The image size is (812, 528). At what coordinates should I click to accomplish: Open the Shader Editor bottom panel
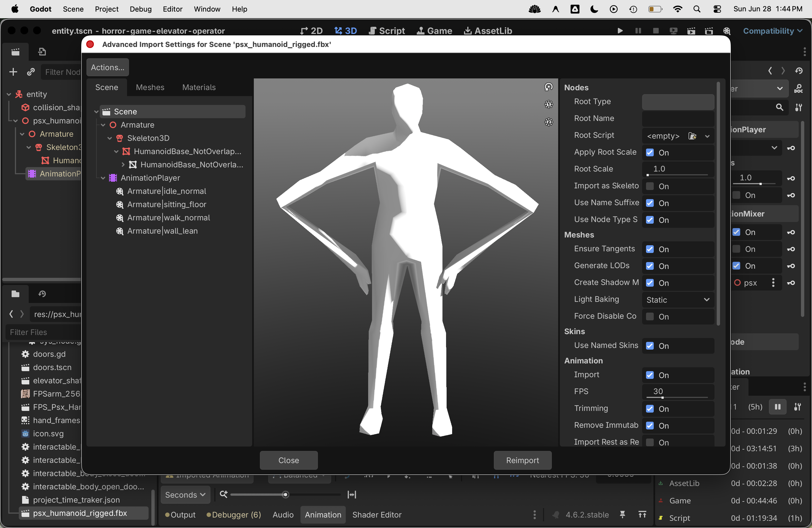coord(377,515)
